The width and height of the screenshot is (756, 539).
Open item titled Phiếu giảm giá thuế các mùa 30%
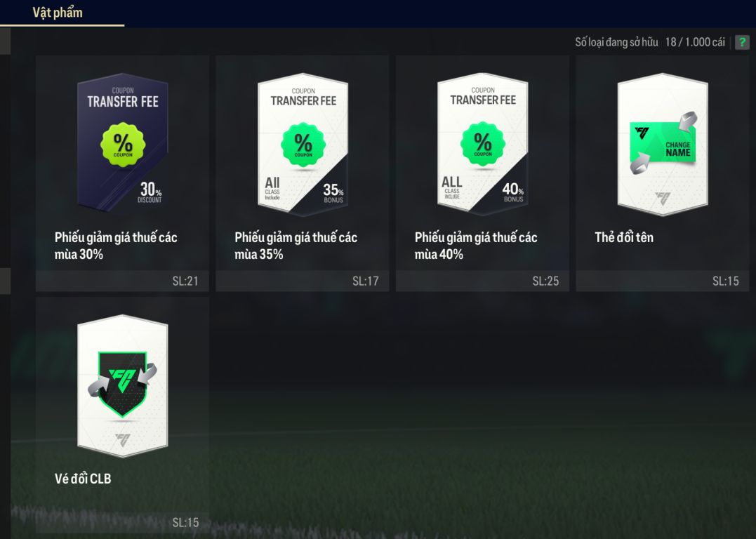point(116,246)
